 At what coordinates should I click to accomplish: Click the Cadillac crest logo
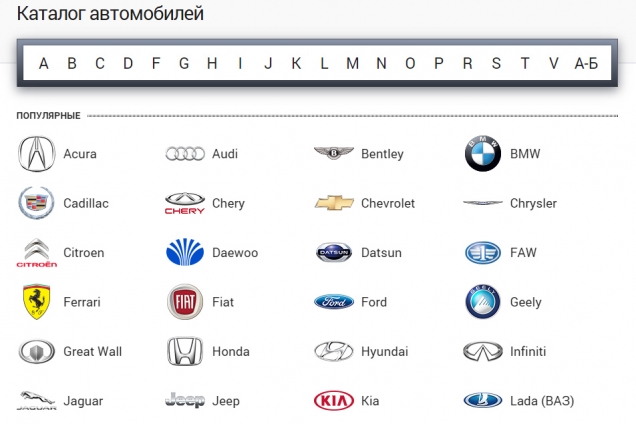pyautogui.click(x=37, y=203)
